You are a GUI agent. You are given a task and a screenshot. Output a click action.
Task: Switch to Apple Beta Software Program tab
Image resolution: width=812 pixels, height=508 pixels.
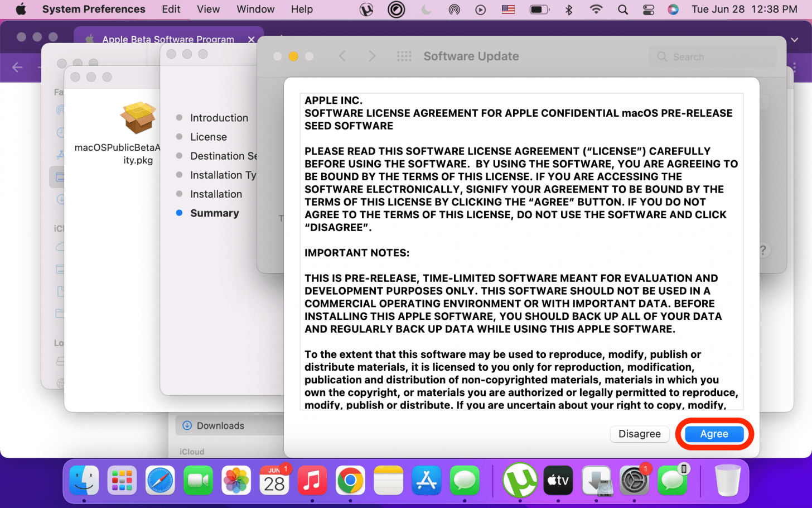pyautogui.click(x=168, y=39)
